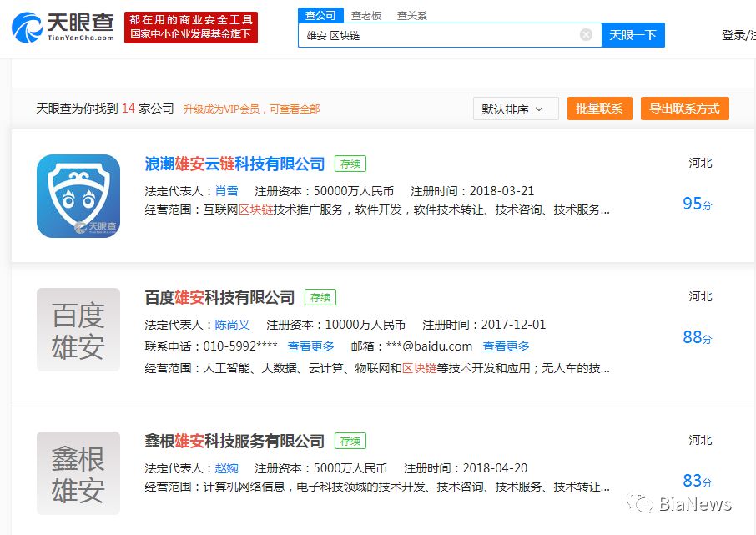Screen dimensions: 756x535
Task: Click business scope text starting 计算机网络信息
Action: click(406, 487)
